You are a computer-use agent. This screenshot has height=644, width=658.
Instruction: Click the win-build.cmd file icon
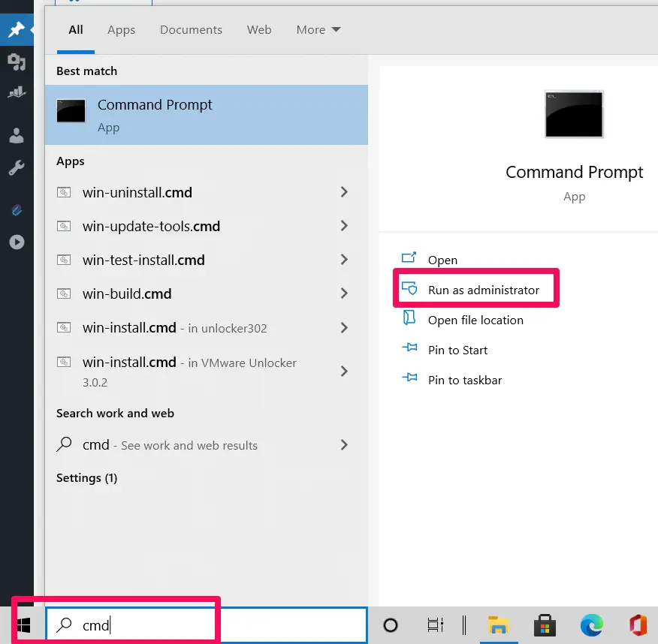point(64,293)
